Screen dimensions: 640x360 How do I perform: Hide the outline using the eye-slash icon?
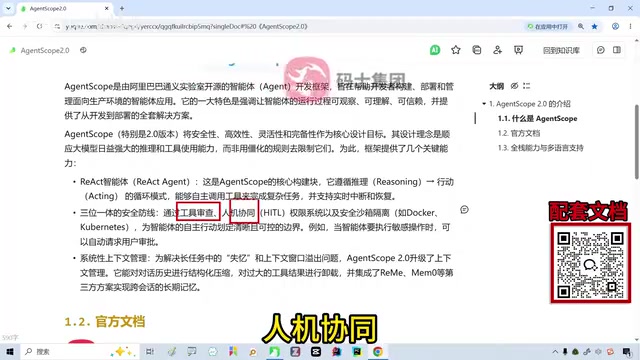point(514,86)
